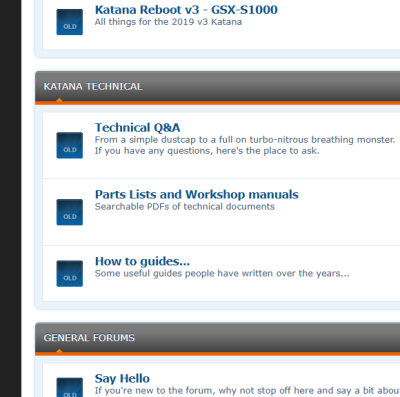Click the OLD icon beside How to guides

(x=70, y=274)
